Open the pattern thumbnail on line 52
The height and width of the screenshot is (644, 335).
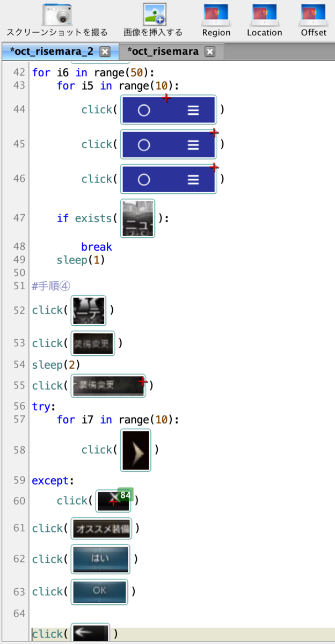coord(89,310)
